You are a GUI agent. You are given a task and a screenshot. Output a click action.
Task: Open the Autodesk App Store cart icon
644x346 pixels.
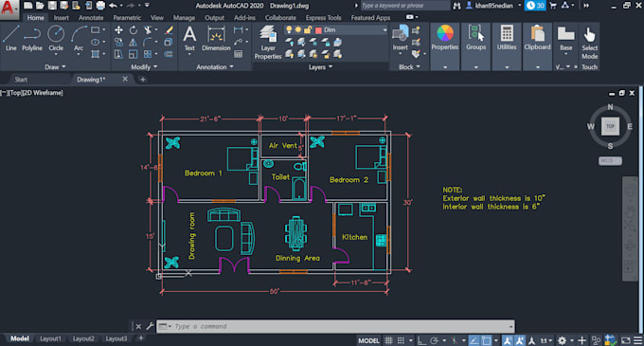(553, 6)
